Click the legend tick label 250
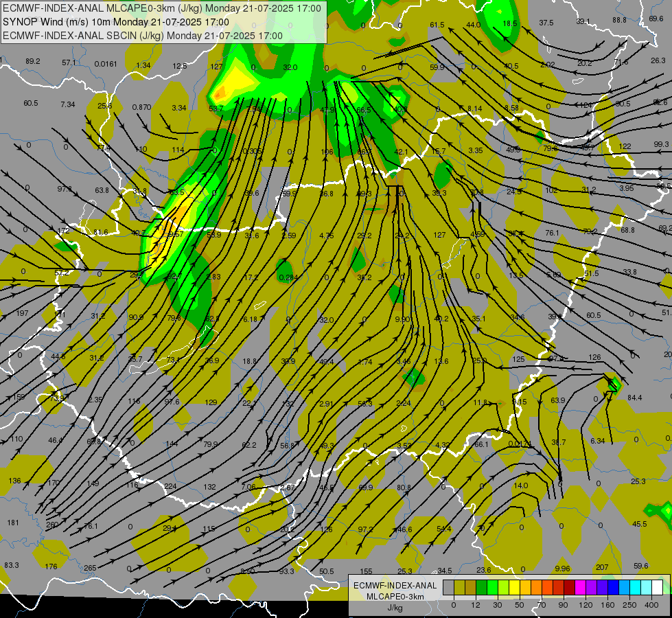 [629, 605]
